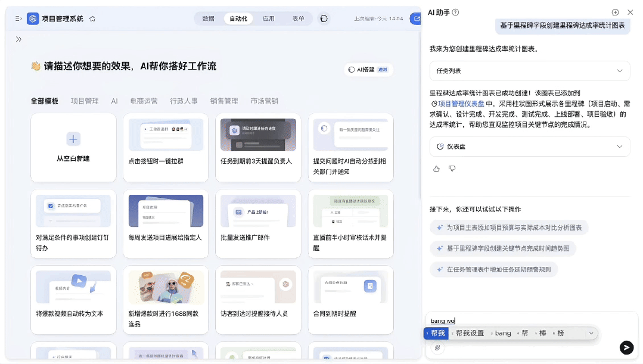Image resolution: width=643 pixels, height=364 pixels.
Task: Select the 电商运营 template category
Action: click(x=144, y=101)
